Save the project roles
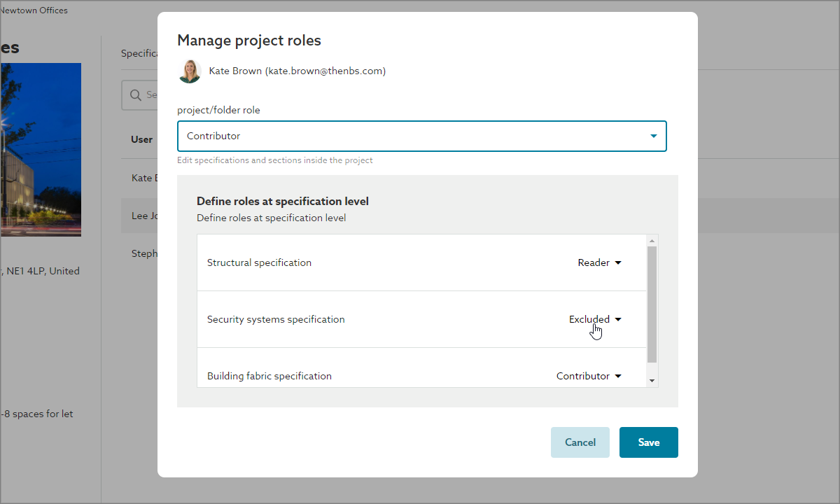The image size is (840, 504). (648, 442)
